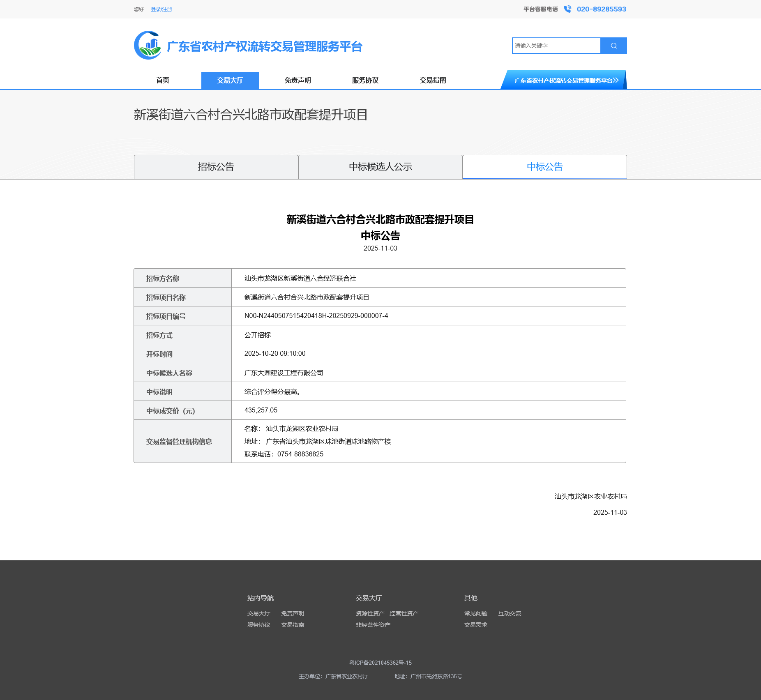Click the phone icon next to 平台客服电话
761x700 pixels.
(x=567, y=9)
